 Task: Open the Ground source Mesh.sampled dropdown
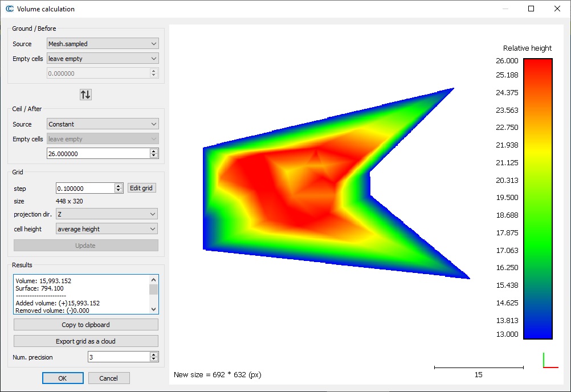coord(103,44)
